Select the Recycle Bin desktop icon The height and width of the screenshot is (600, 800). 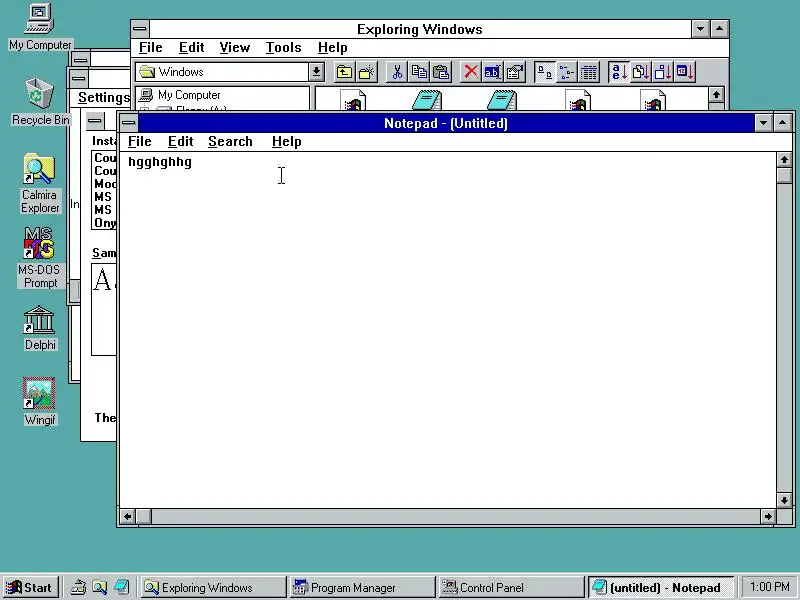point(40,102)
